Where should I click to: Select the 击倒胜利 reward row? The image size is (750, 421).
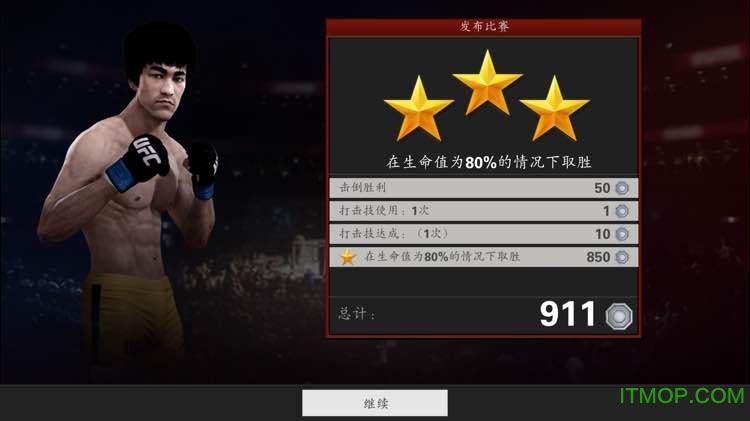pos(484,188)
